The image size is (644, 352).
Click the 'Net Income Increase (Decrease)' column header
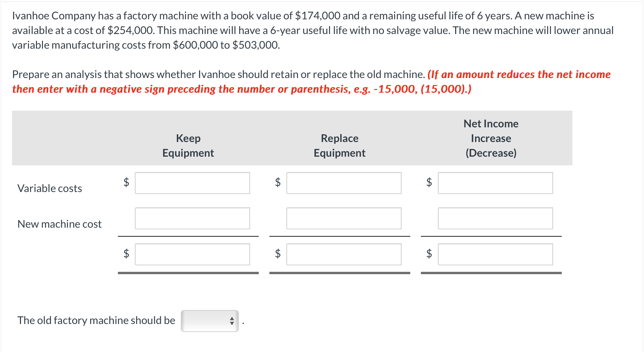coord(491,138)
